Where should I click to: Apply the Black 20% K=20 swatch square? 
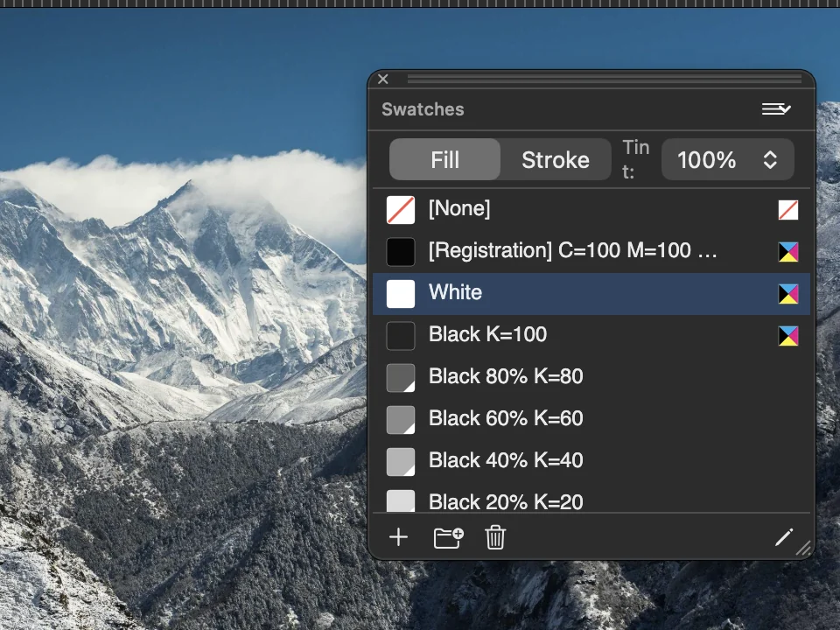[401, 500]
